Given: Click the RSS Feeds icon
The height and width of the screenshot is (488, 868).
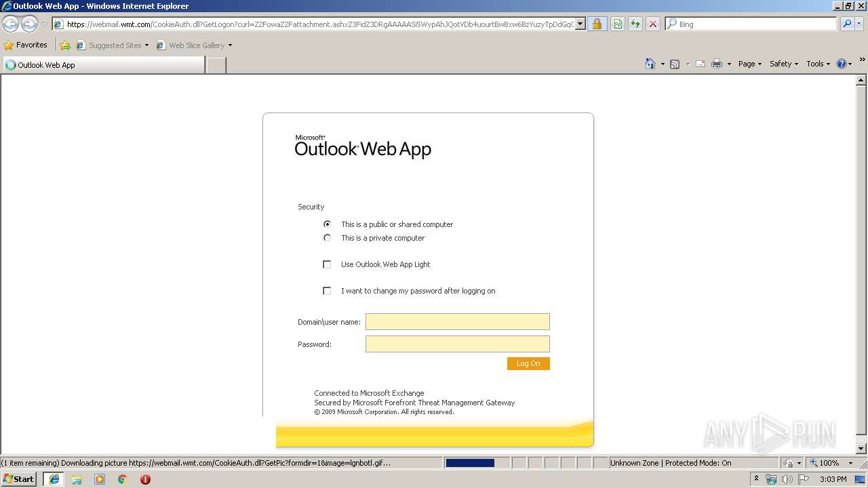Looking at the screenshot, I should (675, 64).
